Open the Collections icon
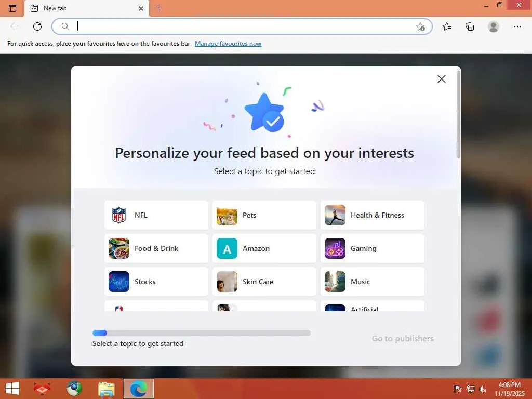532x399 pixels. click(x=470, y=26)
